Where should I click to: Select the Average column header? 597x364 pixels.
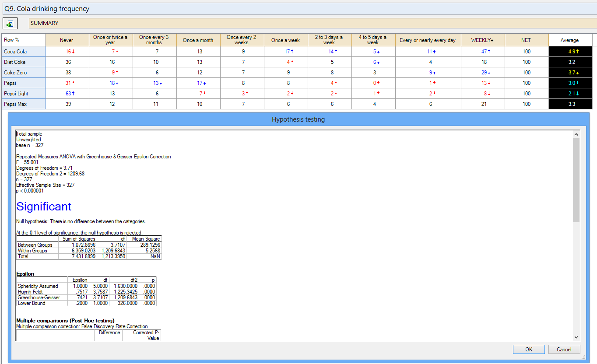569,40
